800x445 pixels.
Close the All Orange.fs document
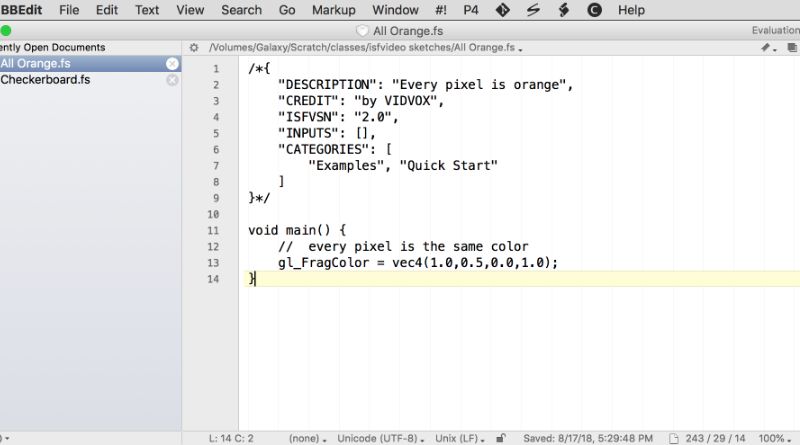172,64
